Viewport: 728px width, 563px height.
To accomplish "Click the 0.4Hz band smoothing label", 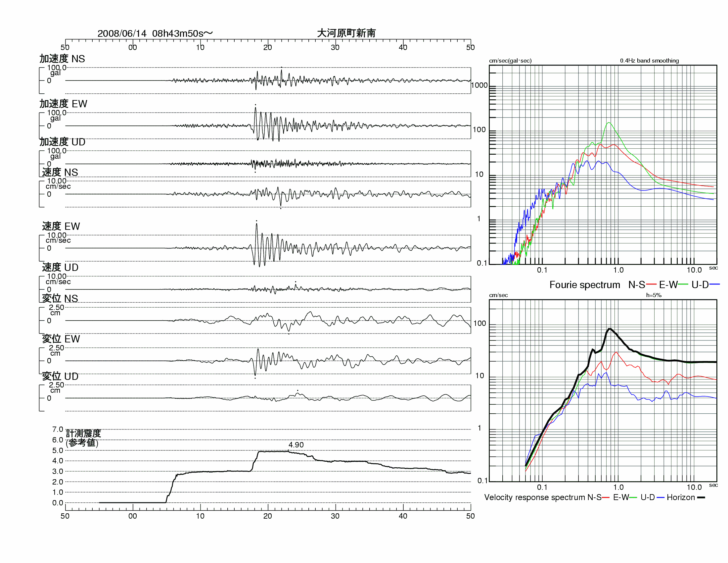I will pos(649,61).
